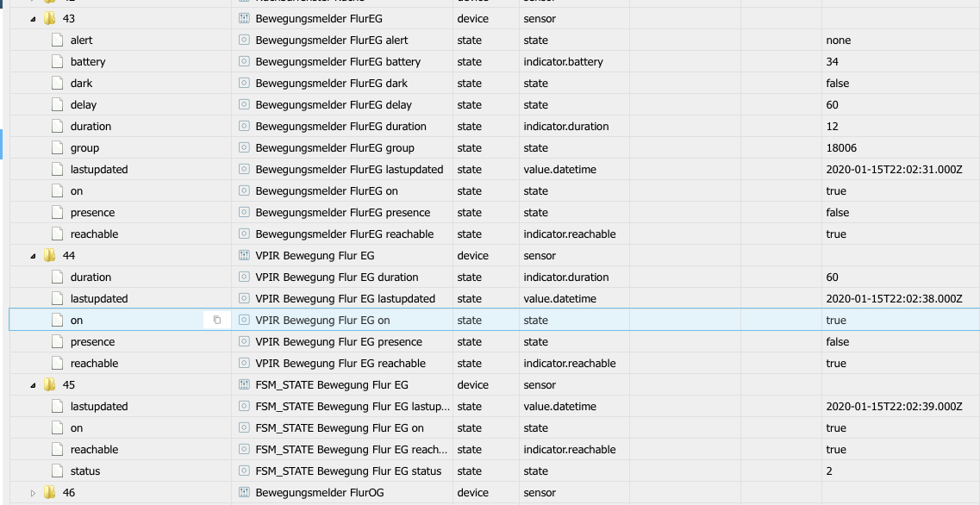The height and width of the screenshot is (505, 980).
Task: Click the Bewegungsmelder FlurEG duration value 12
Action: [832, 126]
